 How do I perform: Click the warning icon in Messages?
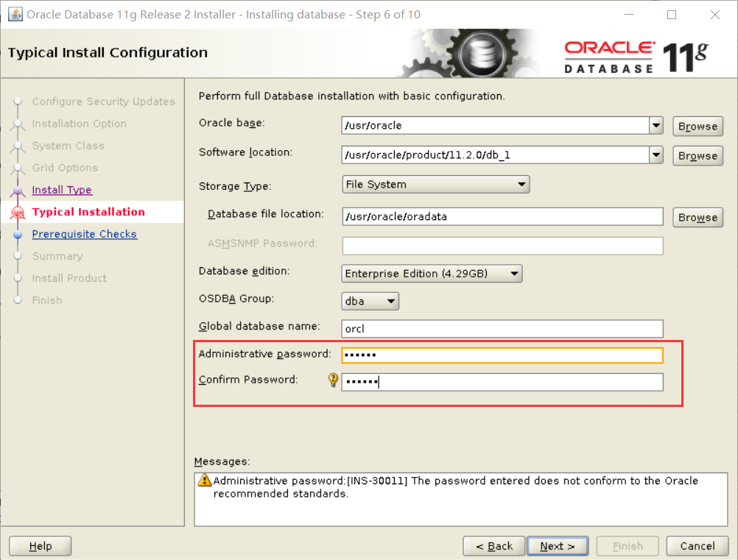(x=205, y=480)
